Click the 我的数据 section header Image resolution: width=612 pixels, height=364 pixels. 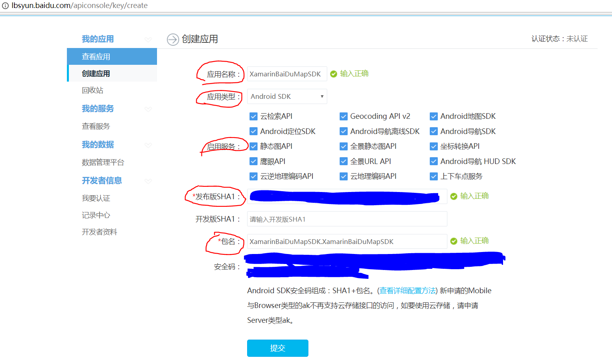98,144
